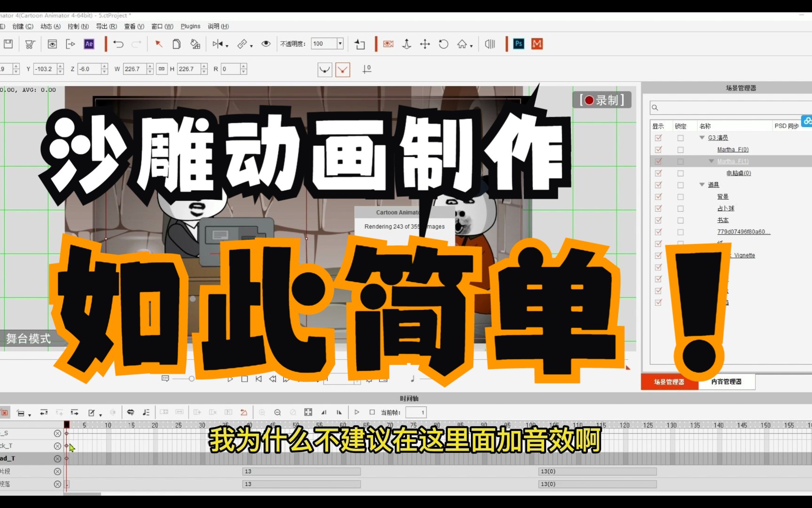Undo the last action
Screen dimensions: 812x508
click(118, 44)
